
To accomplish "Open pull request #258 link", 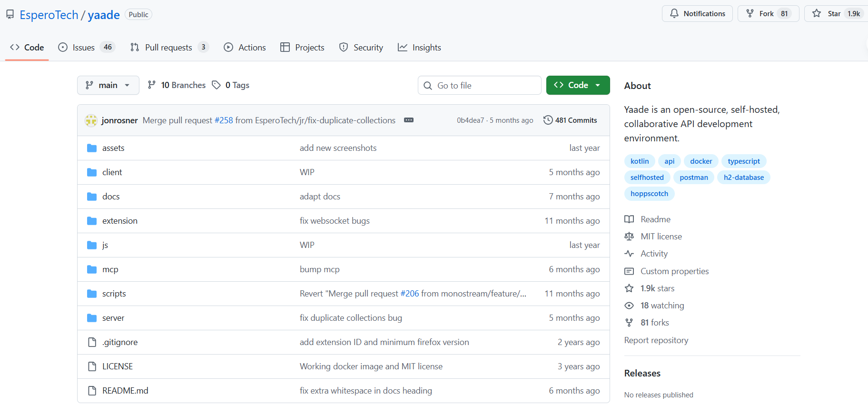I will 224,120.
